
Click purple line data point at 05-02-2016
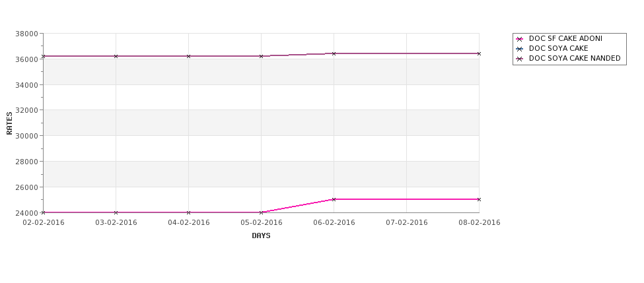point(261,56)
